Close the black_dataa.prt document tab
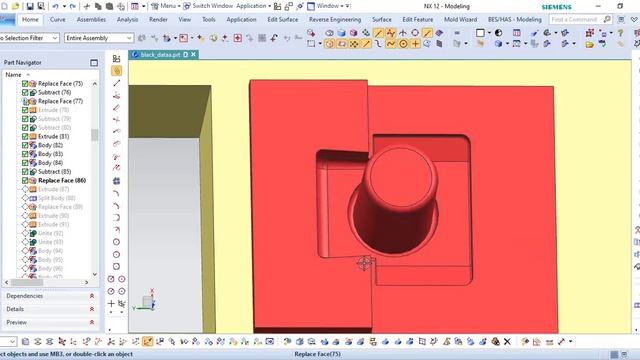Screen dimensions: 640x360 (193, 54)
